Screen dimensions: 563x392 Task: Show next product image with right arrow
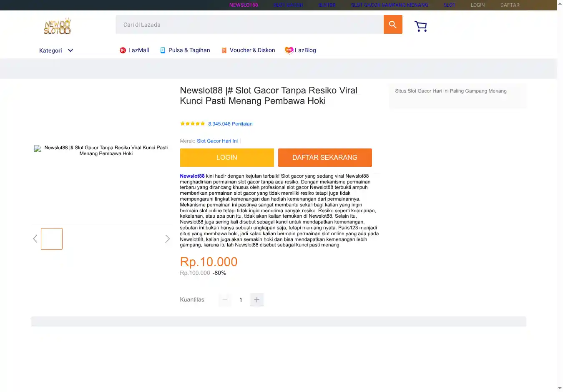167,239
